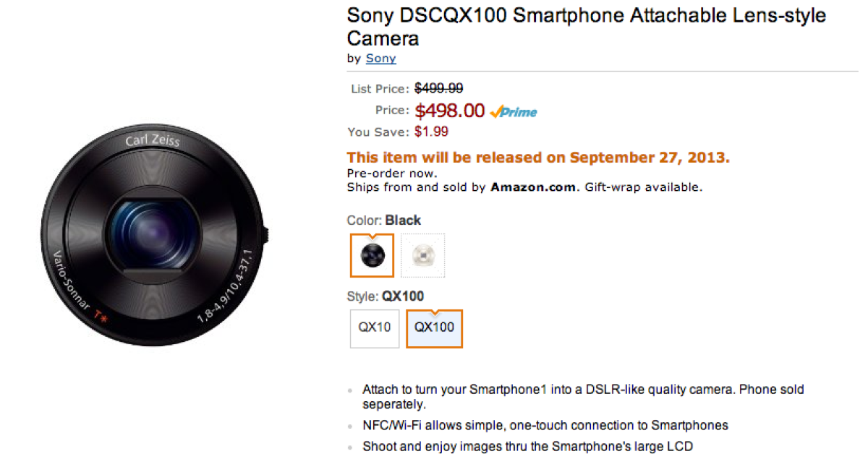
Task: Click the DSLR-like quality feature bullet
Action: (x=582, y=396)
